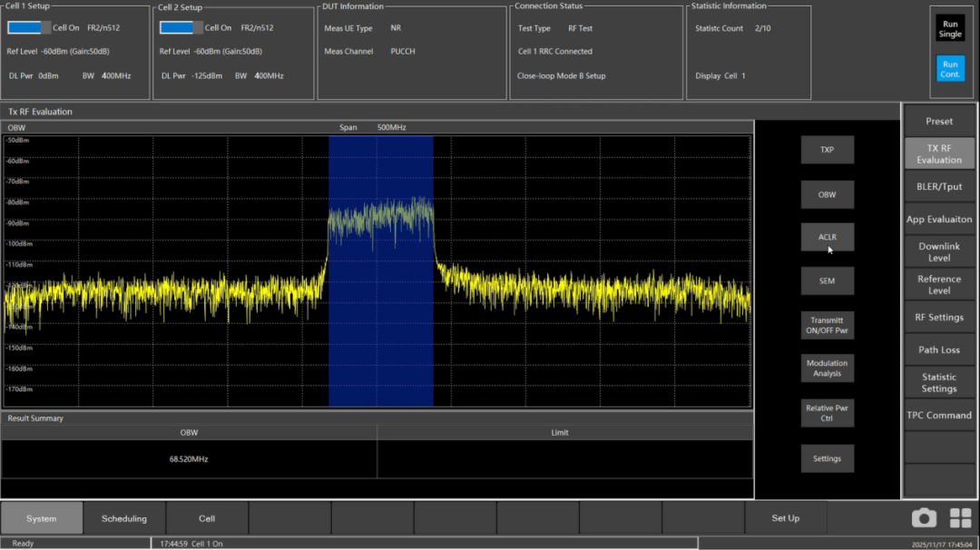Select the ACLR measurement button
This screenshot has height=550, width=980.
pyautogui.click(x=827, y=237)
